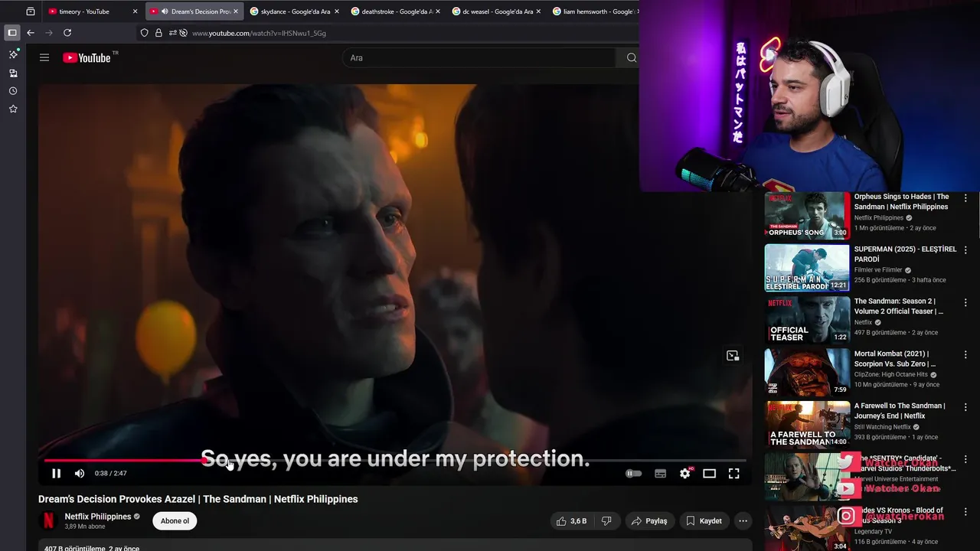The height and width of the screenshot is (551, 980).
Task: Close the timeory - YouTube tab
Action: click(136, 11)
